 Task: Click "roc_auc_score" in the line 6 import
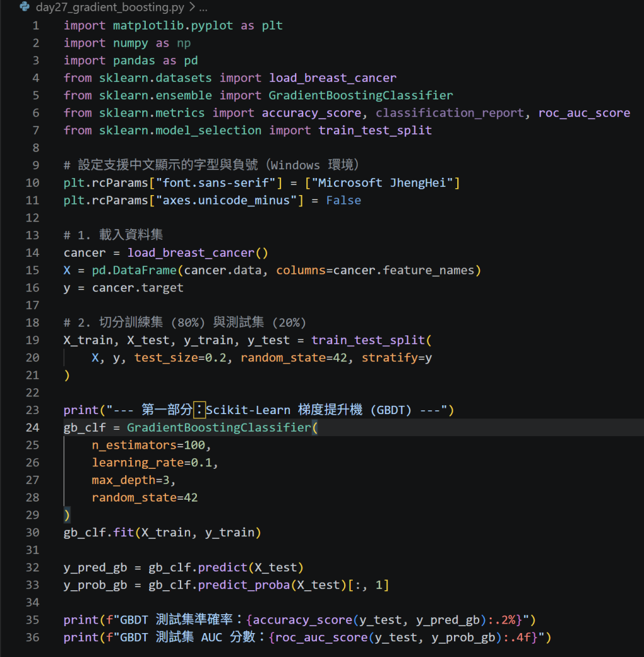pos(584,113)
